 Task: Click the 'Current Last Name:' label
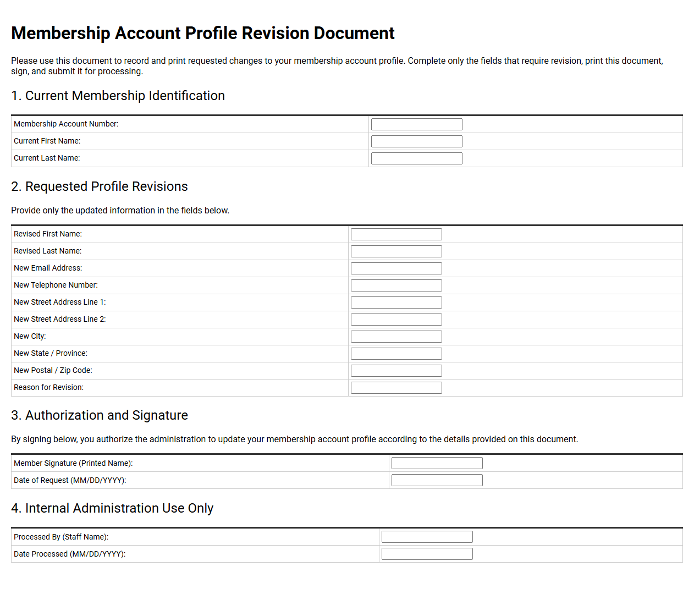(47, 158)
